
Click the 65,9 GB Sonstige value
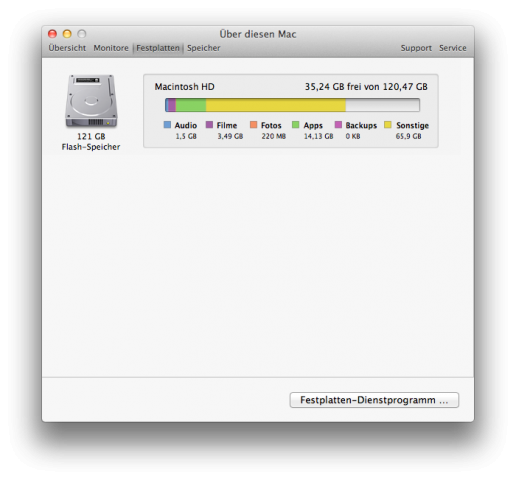click(x=408, y=136)
